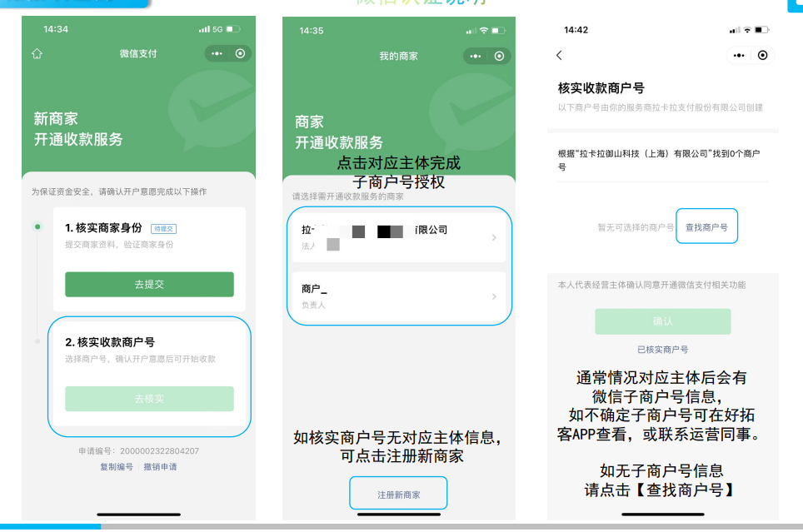Tap the Wi-Fi icon in 14:42 status bar
This screenshot has width=803, height=532.
748,30
